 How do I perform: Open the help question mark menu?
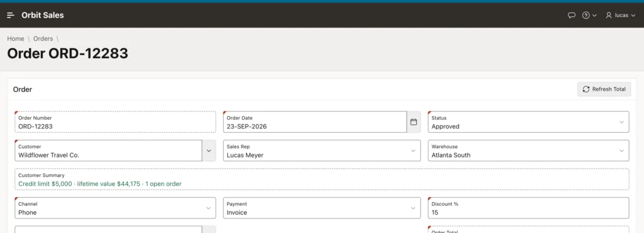click(589, 15)
